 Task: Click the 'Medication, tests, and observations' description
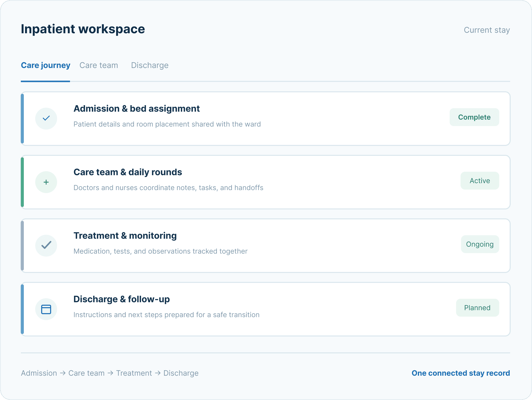click(x=161, y=251)
